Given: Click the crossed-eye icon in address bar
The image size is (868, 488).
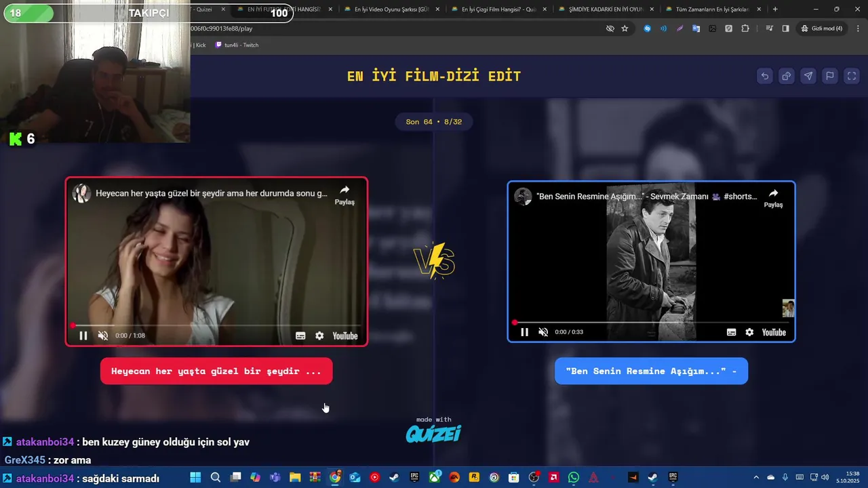Looking at the screenshot, I should (x=610, y=28).
